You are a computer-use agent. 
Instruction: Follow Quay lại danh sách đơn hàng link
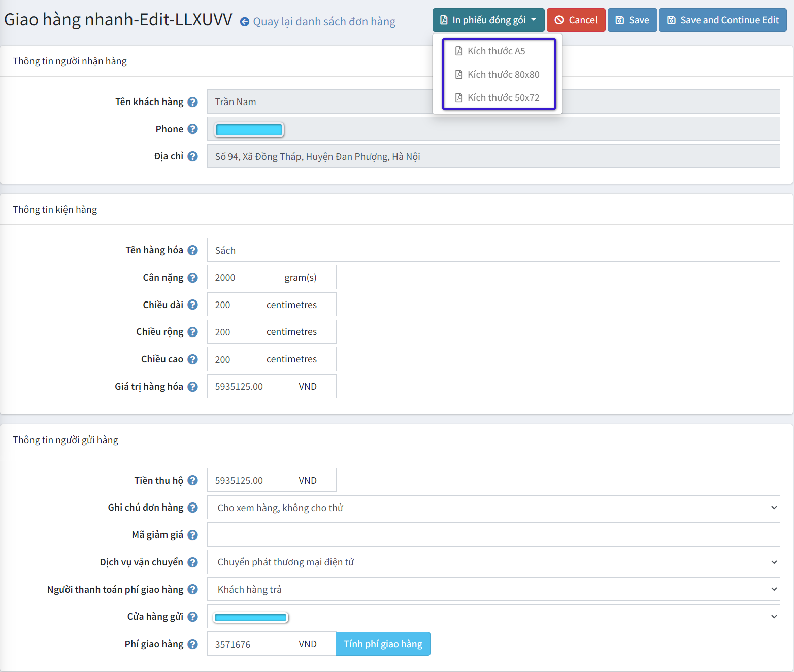pos(324,22)
